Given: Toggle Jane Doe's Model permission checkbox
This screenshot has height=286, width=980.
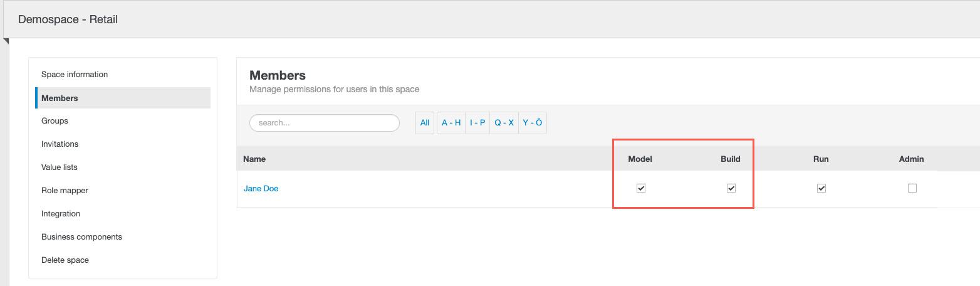Looking at the screenshot, I should coord(640,188).
